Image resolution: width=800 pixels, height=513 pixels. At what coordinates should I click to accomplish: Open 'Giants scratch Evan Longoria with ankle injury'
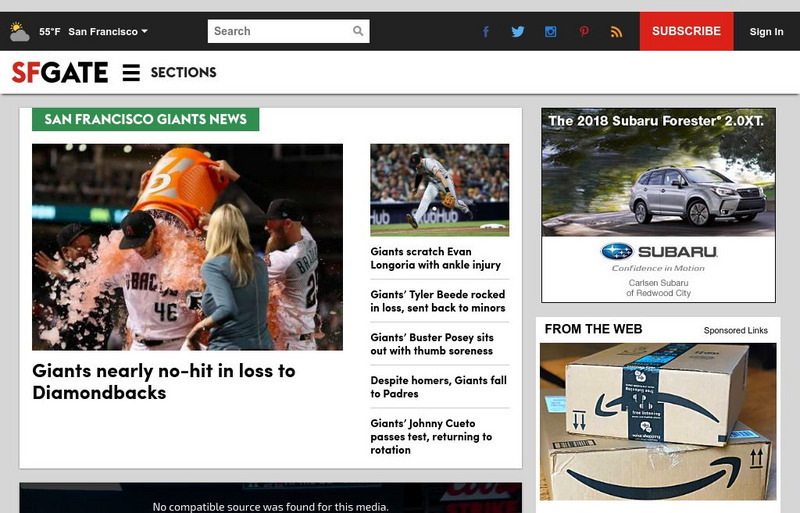[436, 258]
